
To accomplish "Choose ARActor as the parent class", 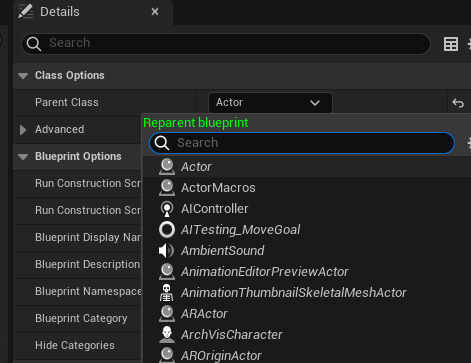I will pyautogui.click(x=204, y=314).
